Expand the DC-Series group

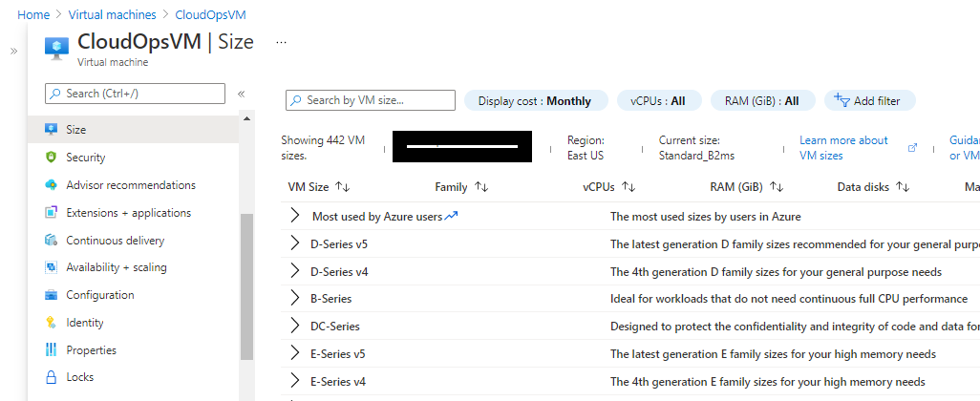pos(295,326)
